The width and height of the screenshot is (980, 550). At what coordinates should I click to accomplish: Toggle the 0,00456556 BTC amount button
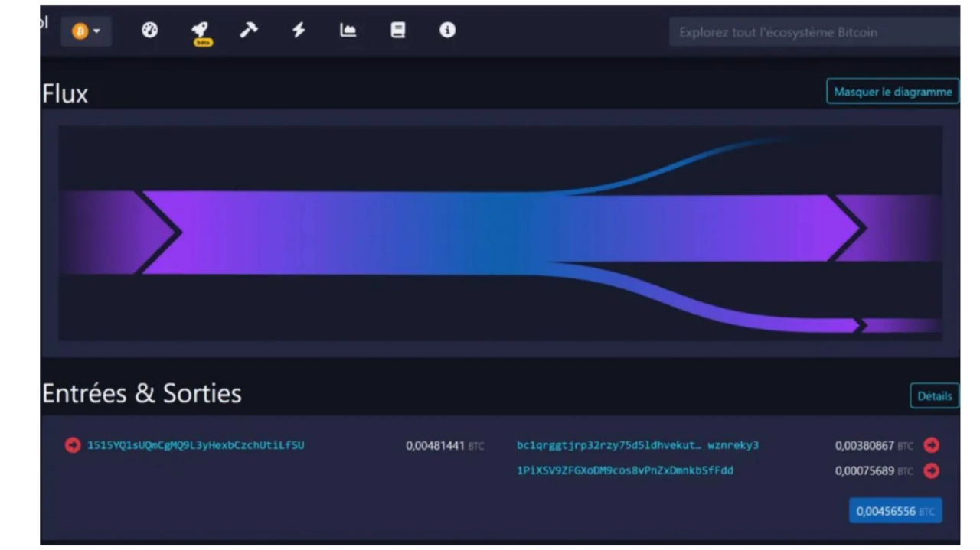(x=895, y=511)
